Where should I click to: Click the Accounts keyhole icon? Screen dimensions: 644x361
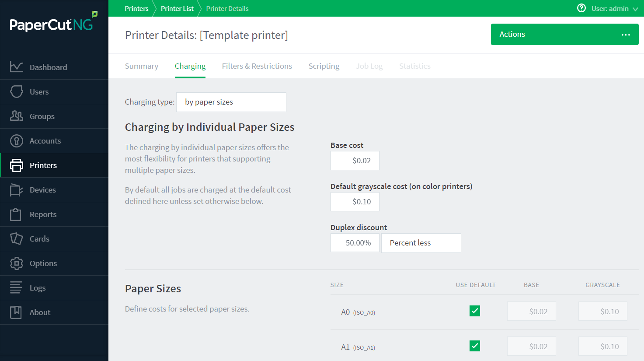coord(16,140)
